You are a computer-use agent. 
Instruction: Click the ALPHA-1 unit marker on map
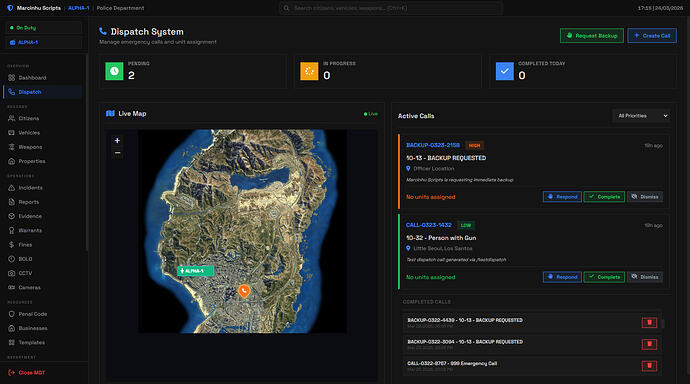point(195,271)
